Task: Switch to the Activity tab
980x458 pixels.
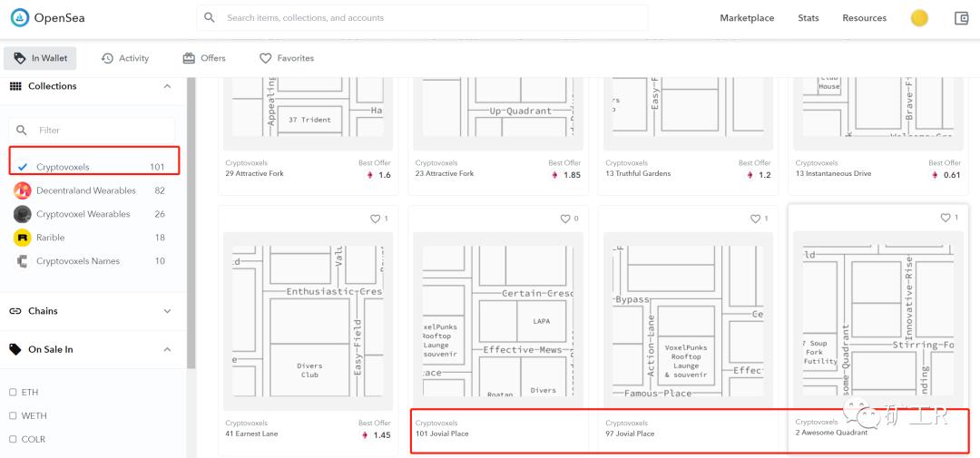Action: pos(125,58)
